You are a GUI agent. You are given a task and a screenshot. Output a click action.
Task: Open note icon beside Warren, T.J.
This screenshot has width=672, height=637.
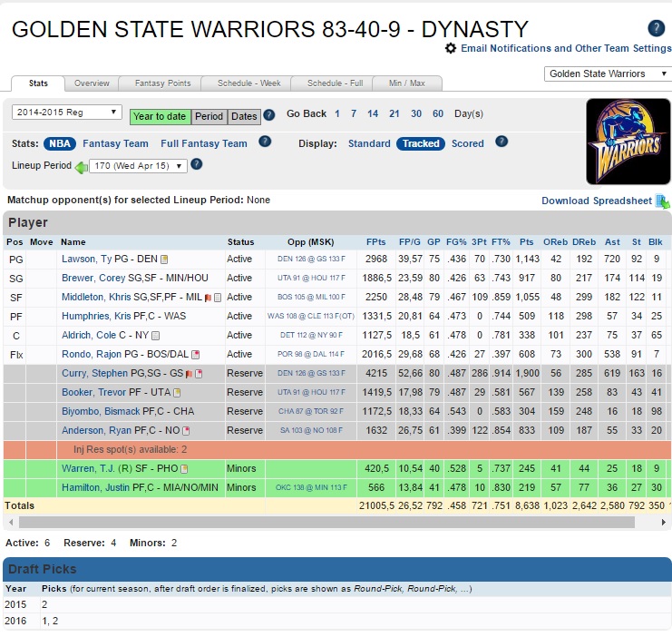(184, 469)
